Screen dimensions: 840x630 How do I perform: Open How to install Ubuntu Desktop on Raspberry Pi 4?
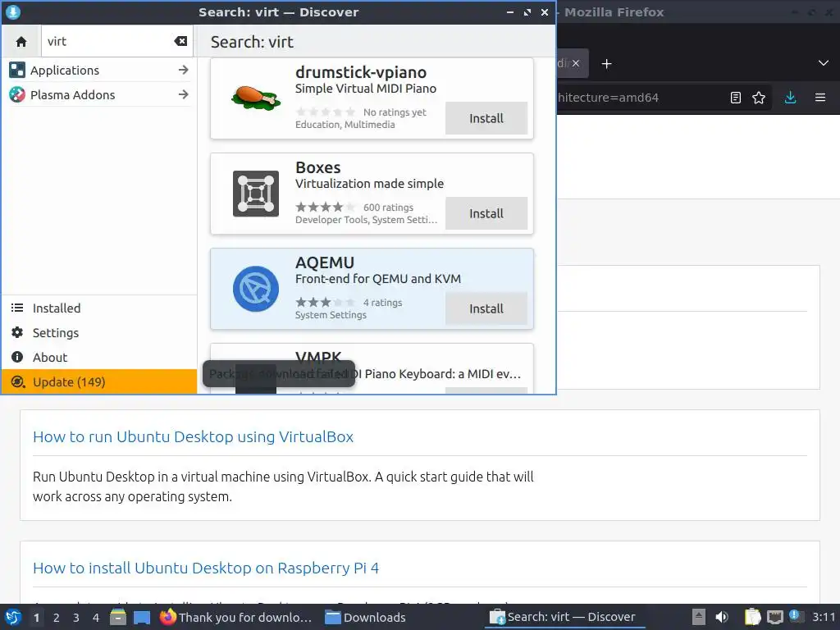(x=206, y=568)
